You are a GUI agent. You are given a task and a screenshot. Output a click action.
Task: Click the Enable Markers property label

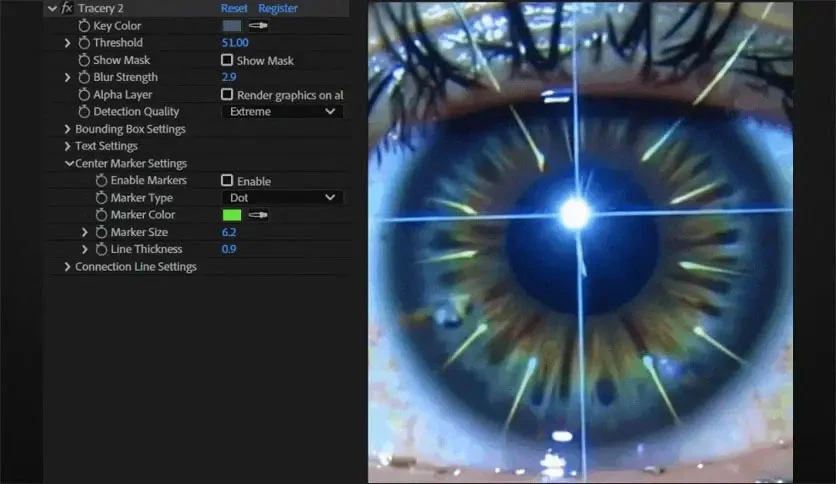pyautogui.click(x=149, y=180)
